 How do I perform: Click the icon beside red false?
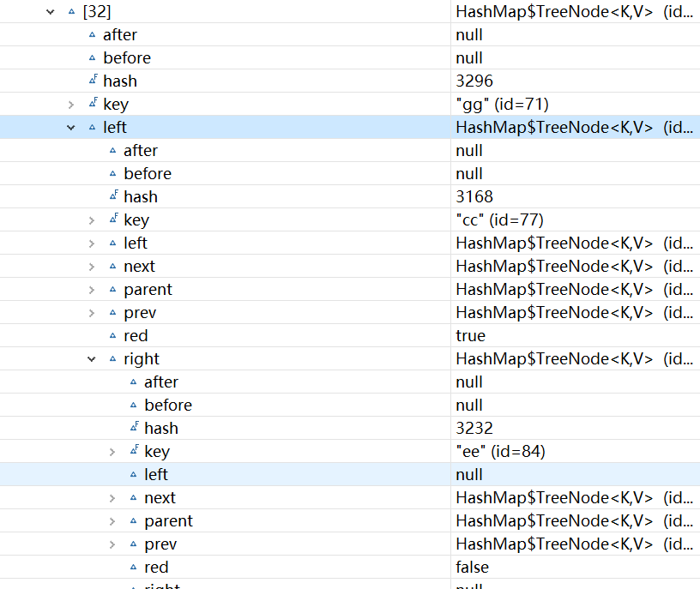tap(134, 568)
